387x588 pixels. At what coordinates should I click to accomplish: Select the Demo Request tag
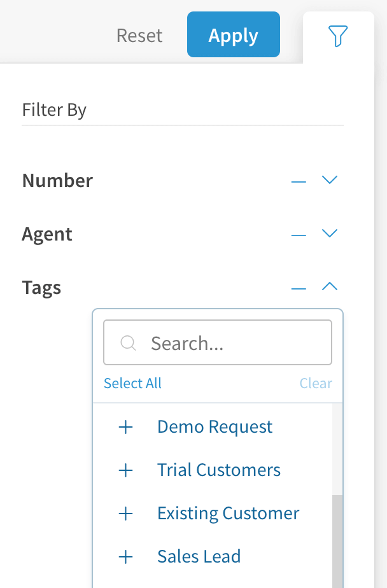coord(215,427)
